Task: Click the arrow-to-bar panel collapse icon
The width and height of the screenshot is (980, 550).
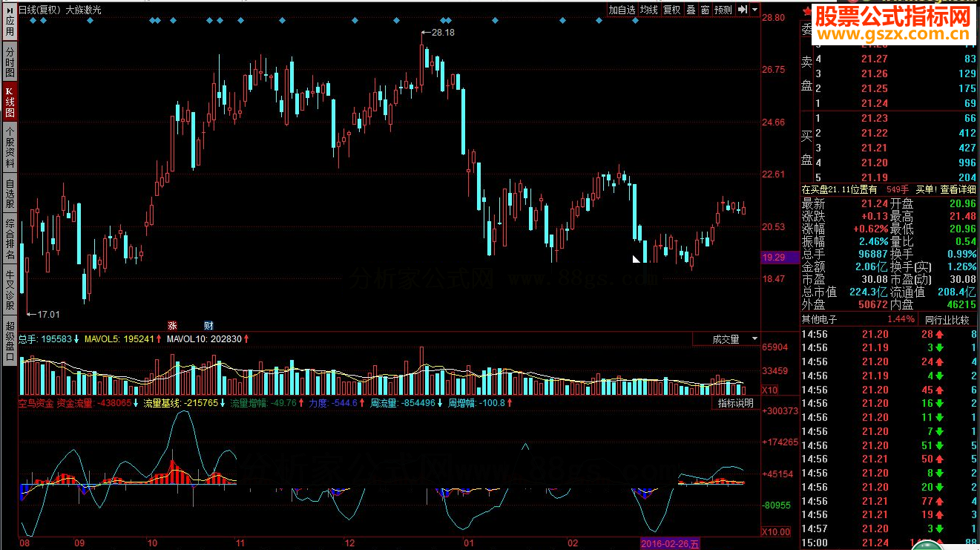Action: (x=743, y=10)
